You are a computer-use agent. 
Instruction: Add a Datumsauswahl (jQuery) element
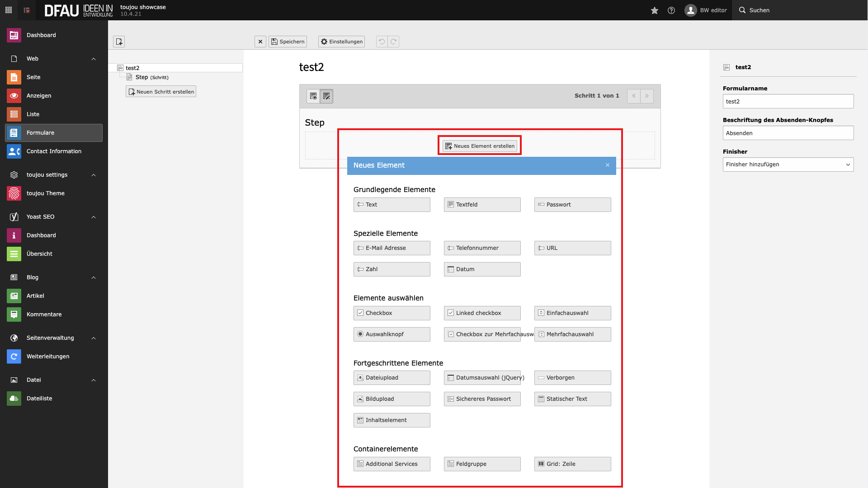(482, 378)
